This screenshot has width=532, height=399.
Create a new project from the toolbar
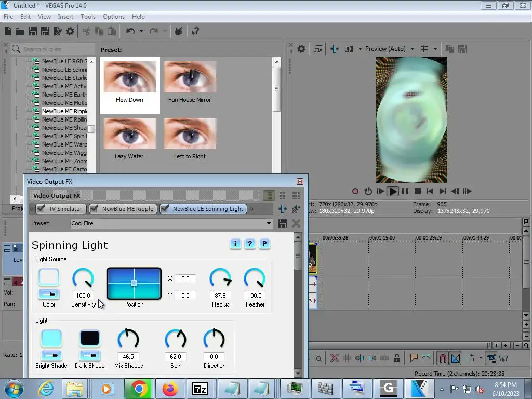click(x=8, y=32)
